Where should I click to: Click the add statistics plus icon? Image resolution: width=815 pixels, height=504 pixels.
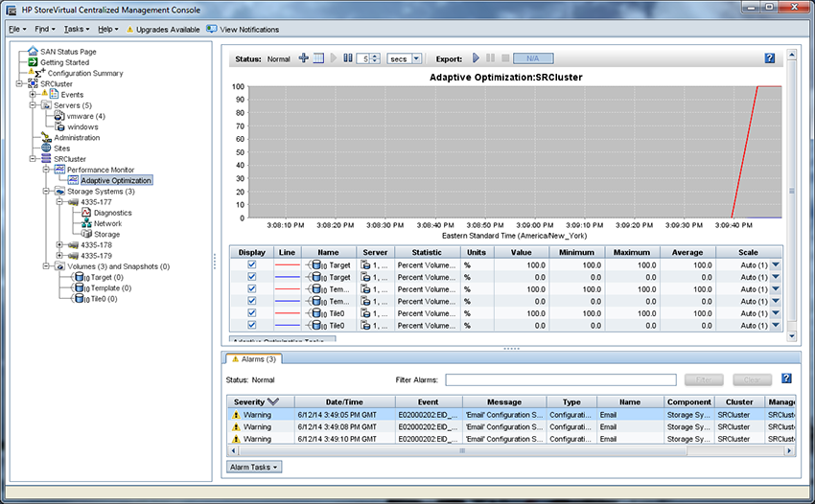click(304, 58)
